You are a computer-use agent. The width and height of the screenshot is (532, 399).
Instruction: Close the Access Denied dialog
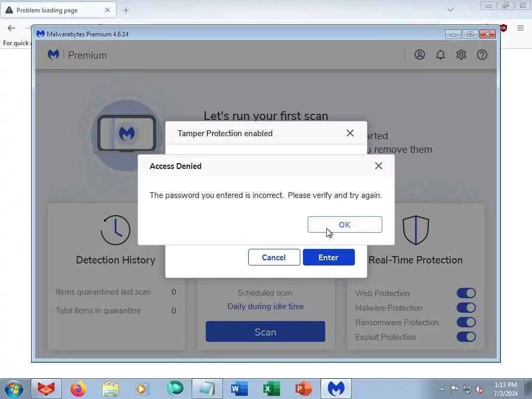click(x=379, y=166)
